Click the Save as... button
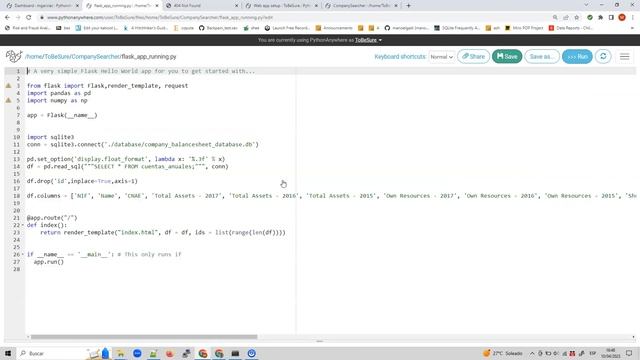The width and height of the screenshot is (640, 360). pos(542,56)
